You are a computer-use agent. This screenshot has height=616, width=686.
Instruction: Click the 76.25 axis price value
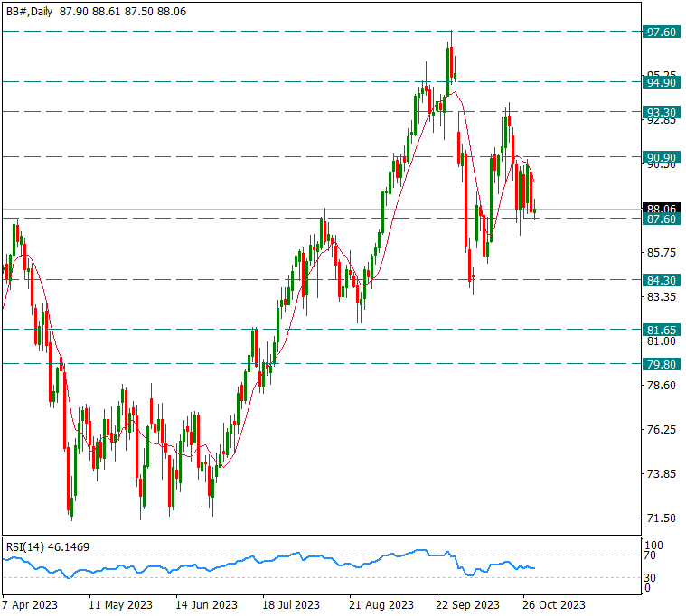tap(662, 429)
